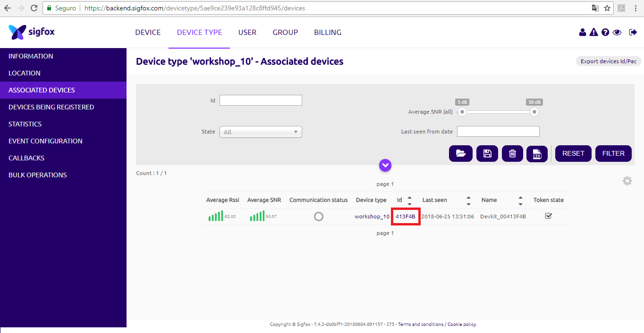The image size is (644, 333).
Task: Select ASSOCIATED DEVICES in sidebar
Action: tap(63, 90)
